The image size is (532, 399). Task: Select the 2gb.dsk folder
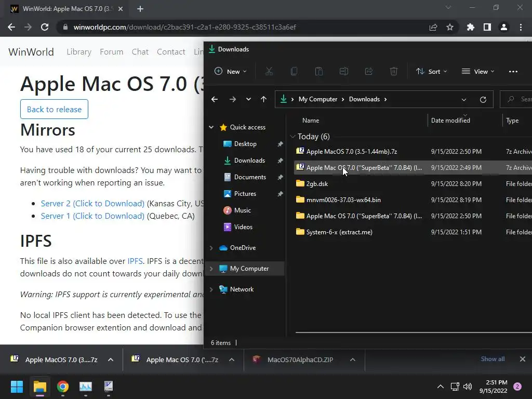(x=317, y=183)
